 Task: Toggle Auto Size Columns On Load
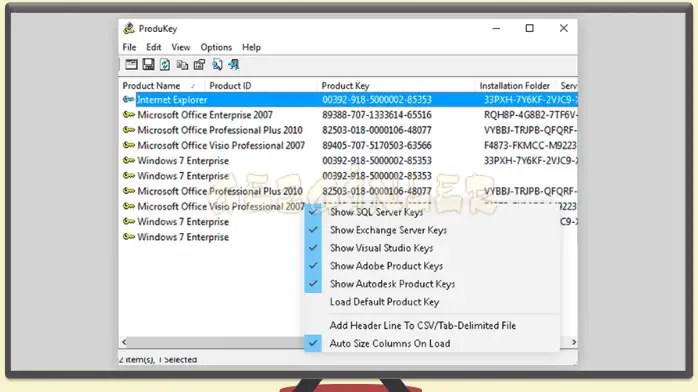tap(390, 344)
